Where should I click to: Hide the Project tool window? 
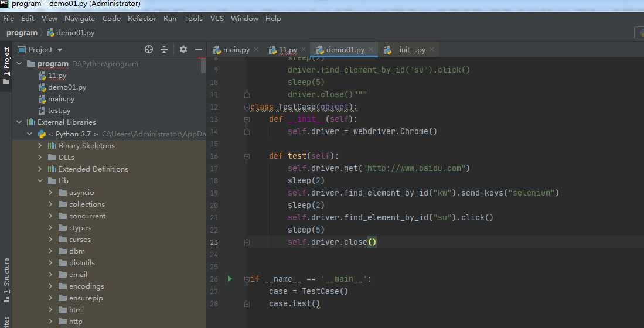[x=199, y=49]
